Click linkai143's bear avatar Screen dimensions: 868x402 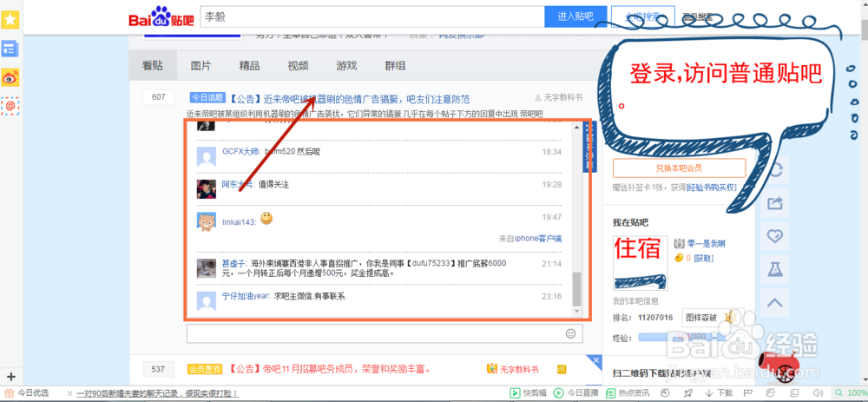207,221
